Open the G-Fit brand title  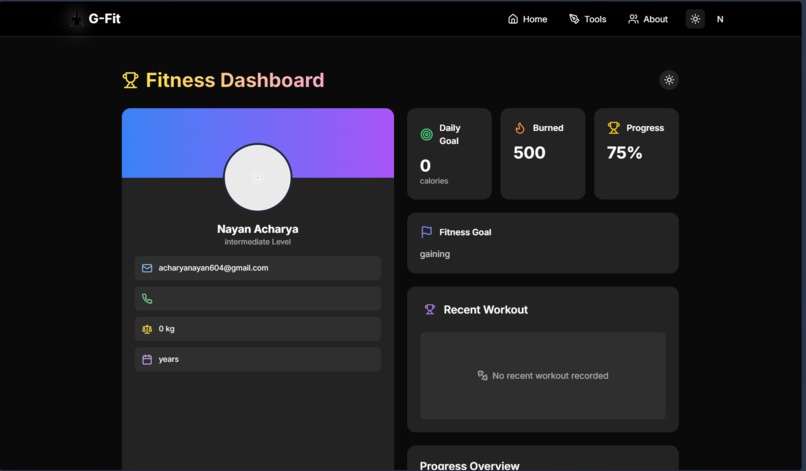pyautogui.click(x=104, y=19)
